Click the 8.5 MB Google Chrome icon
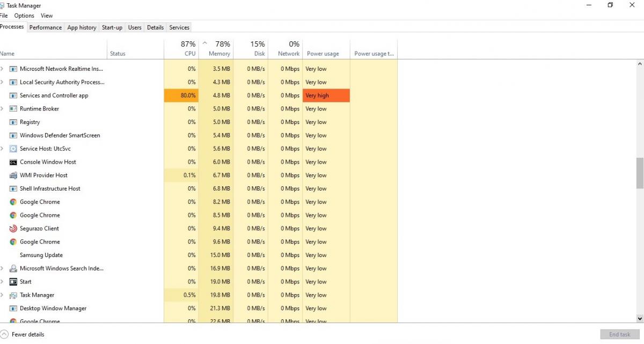Screen dimensions: 644x344 click(13, 215)
